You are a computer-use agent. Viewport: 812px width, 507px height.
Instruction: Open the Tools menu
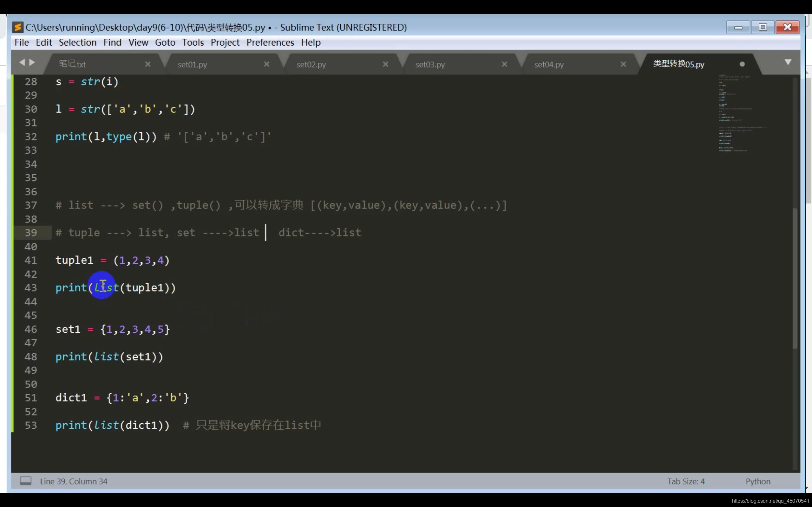pyautogui.click(x=193, y=42)
